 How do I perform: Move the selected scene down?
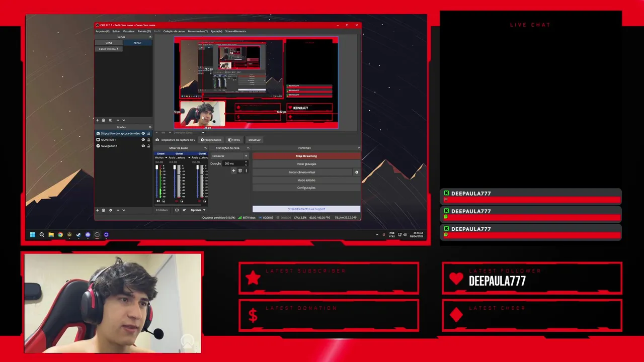[x=124, y=120]
